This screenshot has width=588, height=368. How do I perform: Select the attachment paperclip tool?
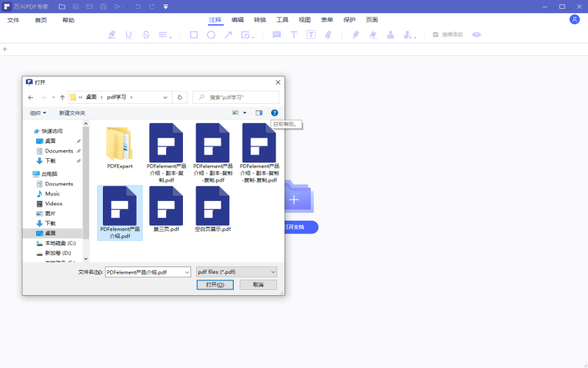[329, 35]
